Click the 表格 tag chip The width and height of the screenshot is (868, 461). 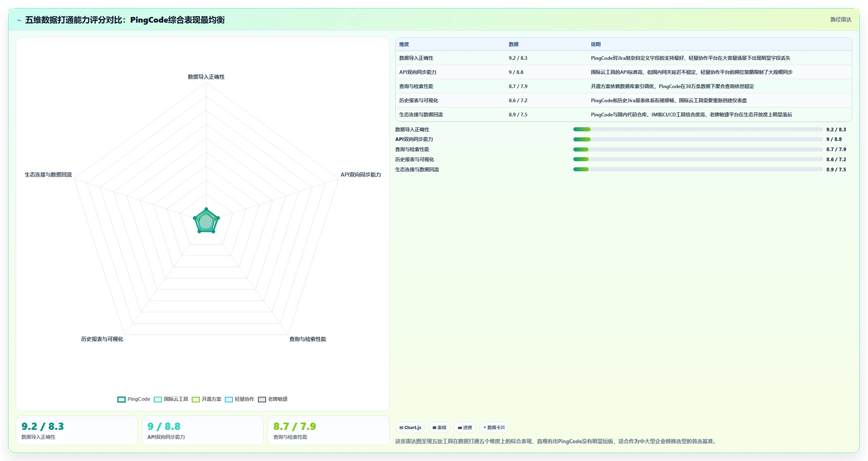pos(439,427)
